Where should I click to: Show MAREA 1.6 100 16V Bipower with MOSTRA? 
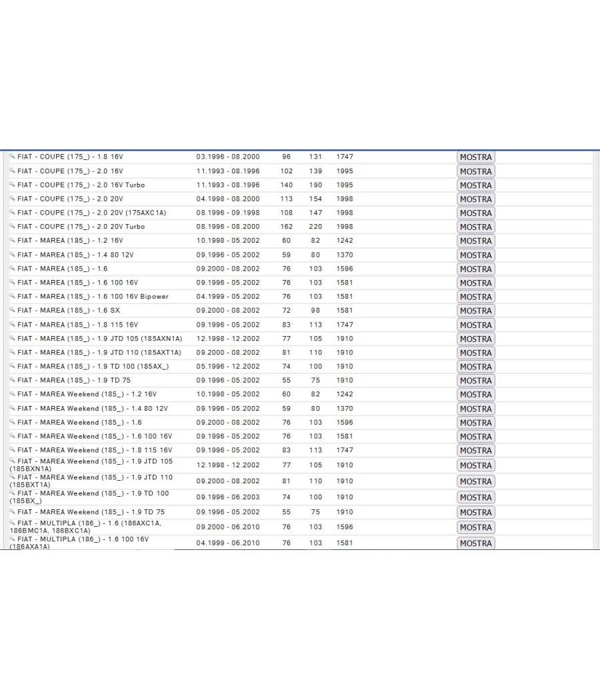[x=476, y=297]
